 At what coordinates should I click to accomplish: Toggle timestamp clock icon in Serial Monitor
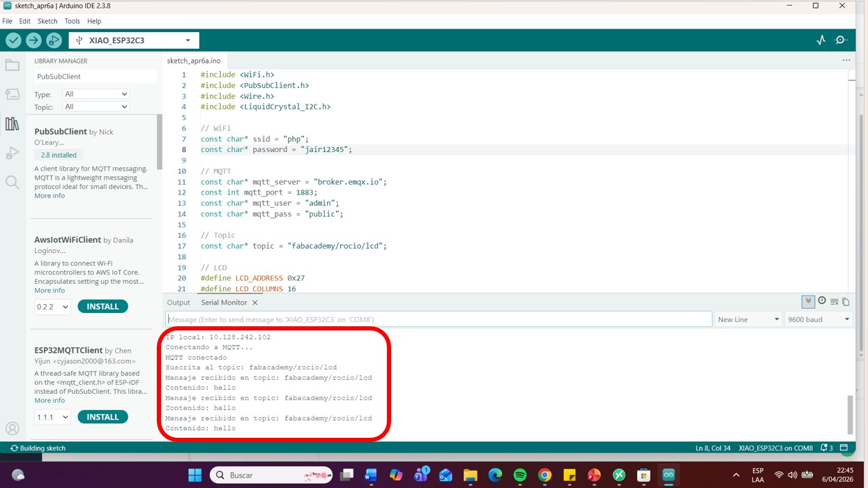(x=822, y=301)
